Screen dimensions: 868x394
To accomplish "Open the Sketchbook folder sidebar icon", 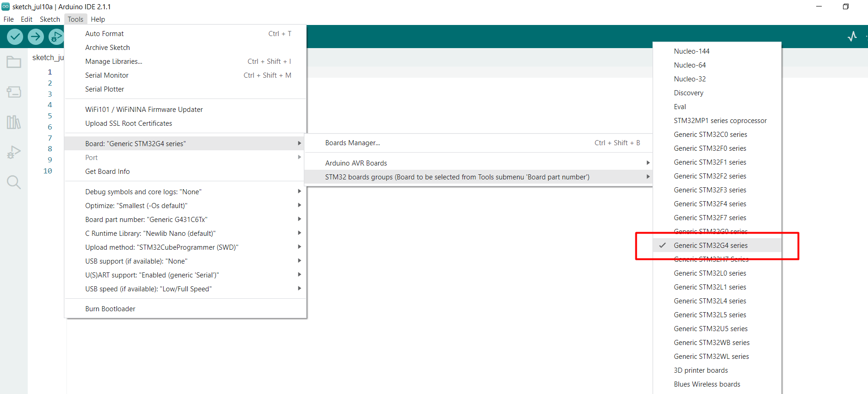I will (x=14, y=62).
